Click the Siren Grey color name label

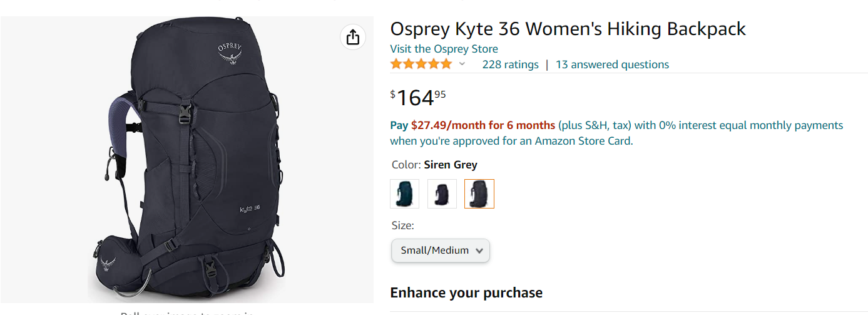click(x=451, y=165)
